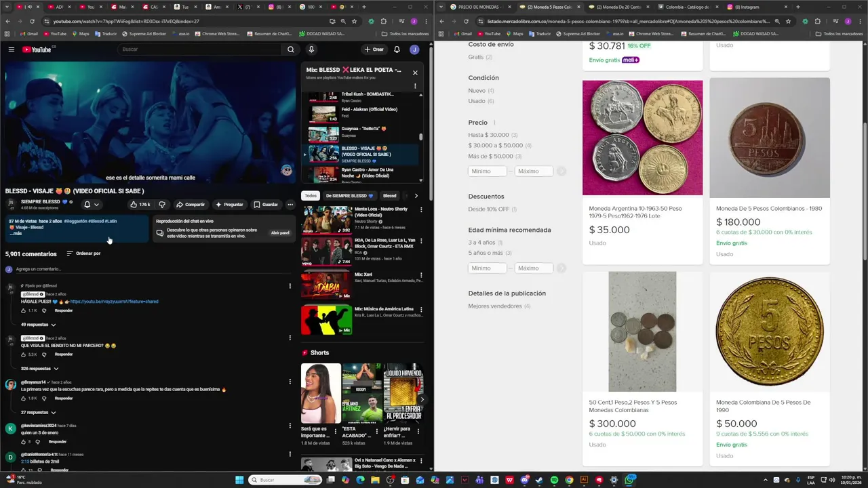Click the YouTube search magnifier button
The image size is (868, 488).
pos(290,49)
